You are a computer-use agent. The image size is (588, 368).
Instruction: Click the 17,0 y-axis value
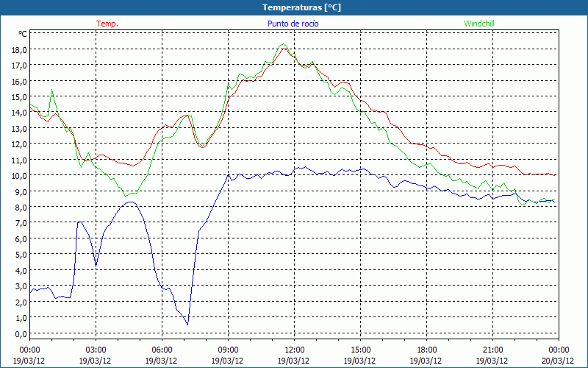[20, 66]
